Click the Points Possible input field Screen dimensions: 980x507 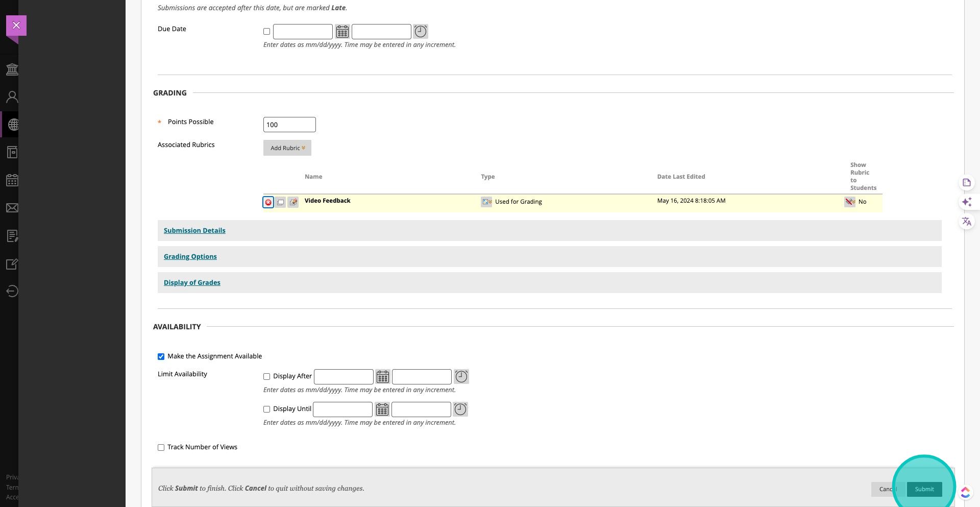point(289,125)
